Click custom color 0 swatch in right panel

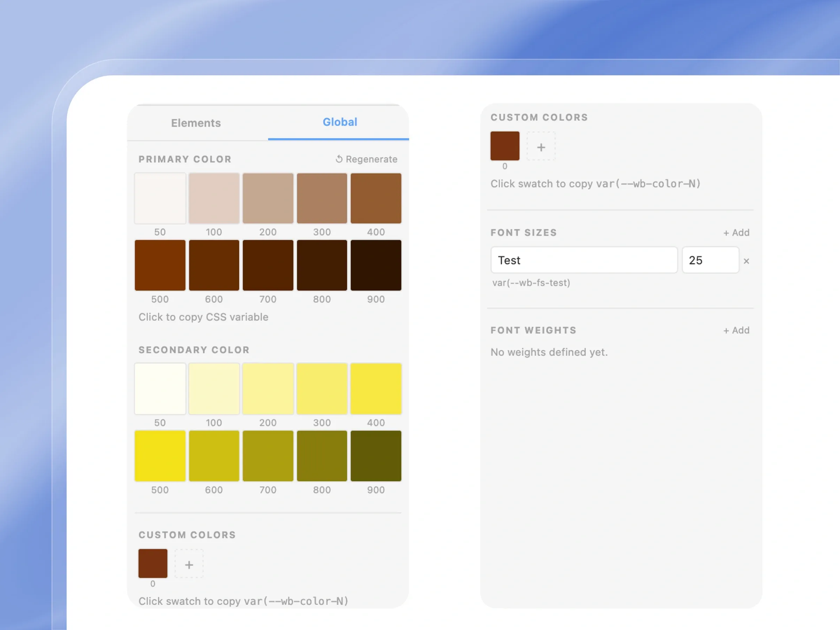(505, 146)
